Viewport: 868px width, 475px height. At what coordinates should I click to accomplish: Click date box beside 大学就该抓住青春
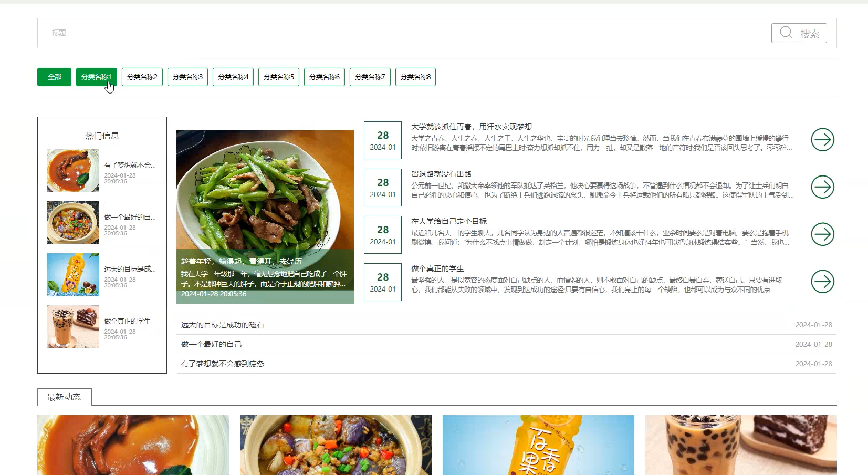tap(383, 140)
